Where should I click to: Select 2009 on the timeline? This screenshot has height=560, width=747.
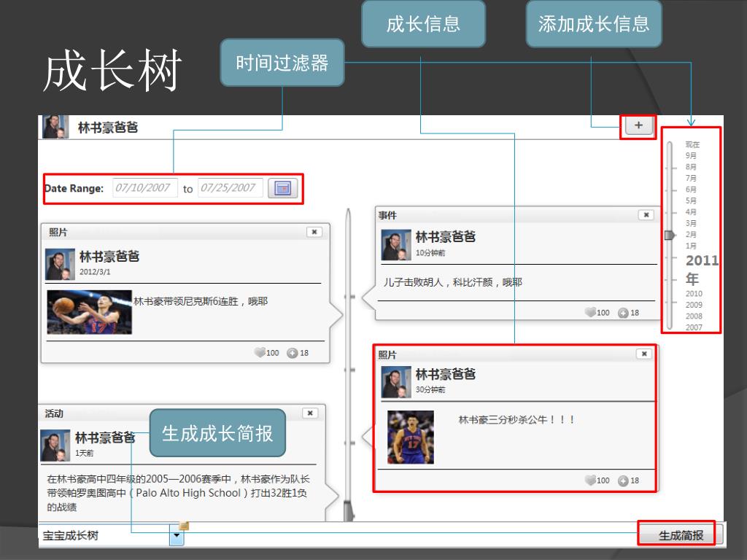point(694,305)
